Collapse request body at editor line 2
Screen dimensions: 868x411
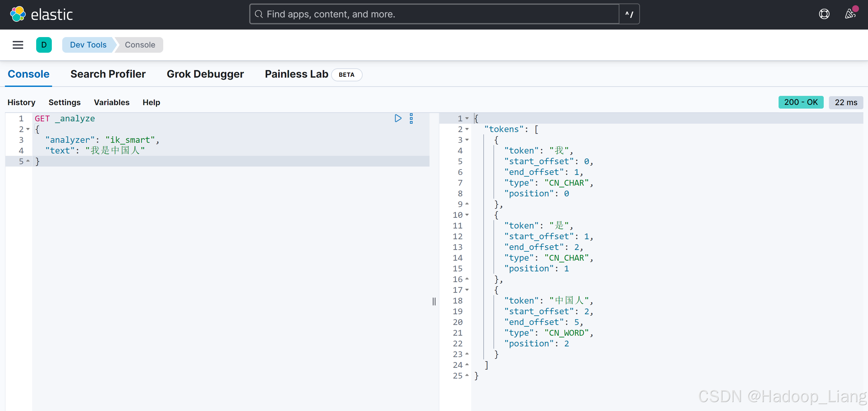[x=28, y=129]
